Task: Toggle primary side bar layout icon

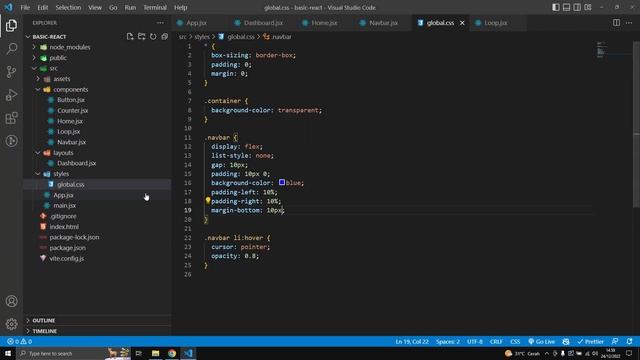Action: [556, 7]
